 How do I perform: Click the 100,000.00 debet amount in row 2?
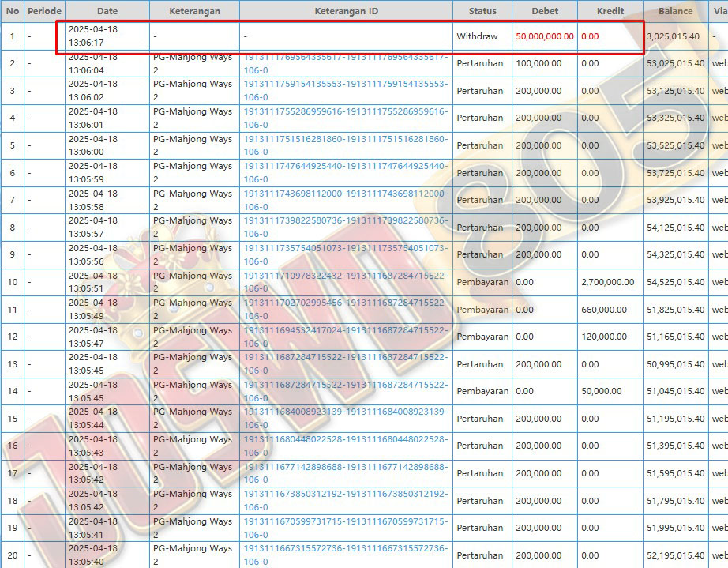(538, 63)
